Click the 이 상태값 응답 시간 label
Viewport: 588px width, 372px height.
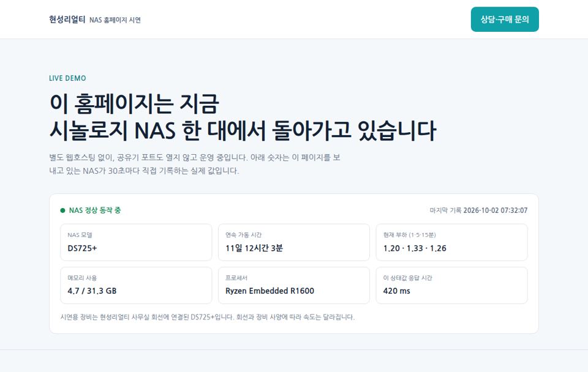tap(408, 278)
